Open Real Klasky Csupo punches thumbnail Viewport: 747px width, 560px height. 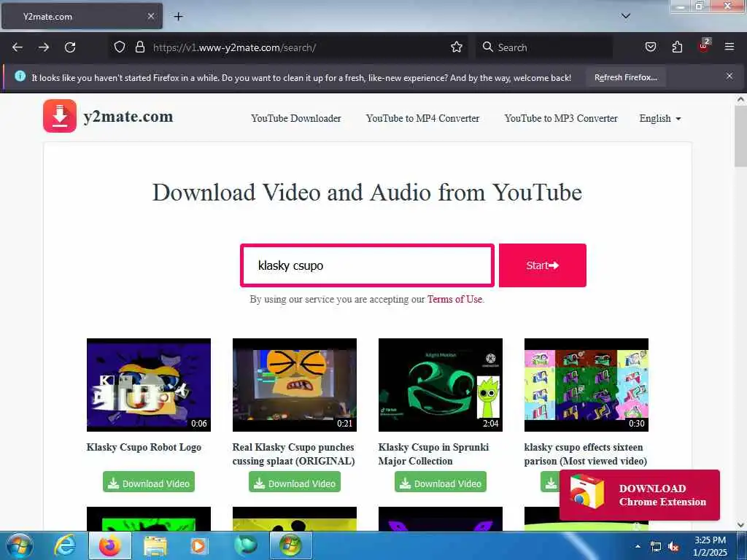tap(295, 385)
